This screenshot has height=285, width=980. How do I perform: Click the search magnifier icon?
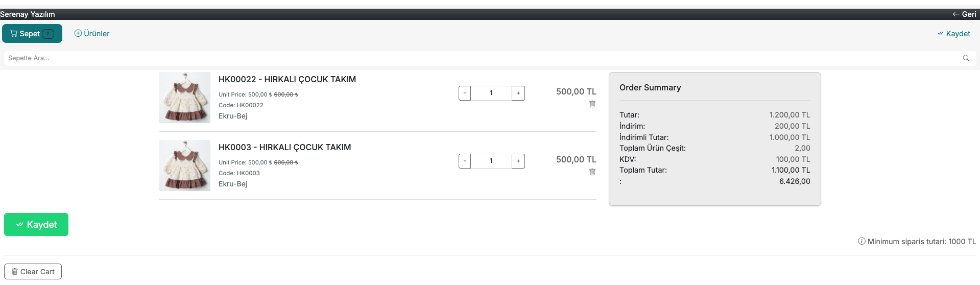(966, 58)
